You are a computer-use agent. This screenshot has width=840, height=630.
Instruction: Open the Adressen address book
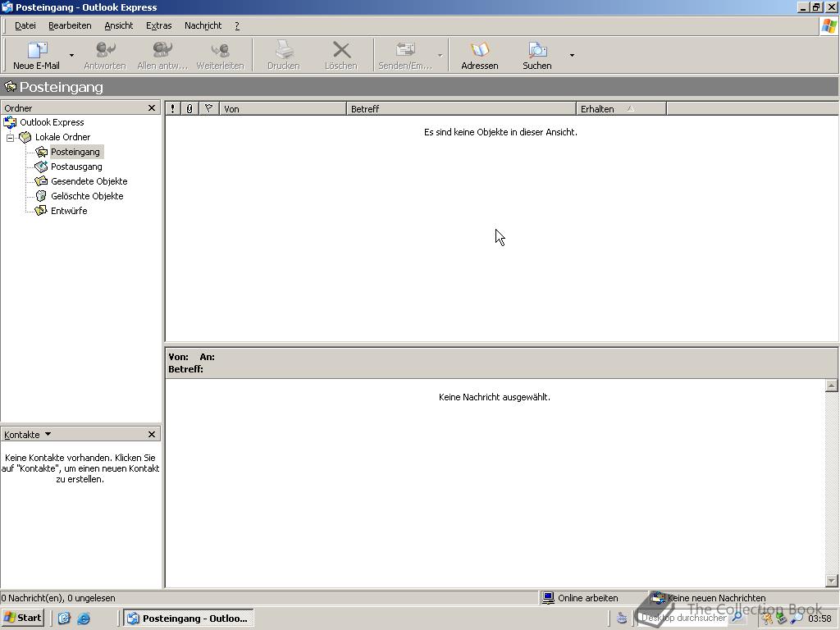pos(479,55)
